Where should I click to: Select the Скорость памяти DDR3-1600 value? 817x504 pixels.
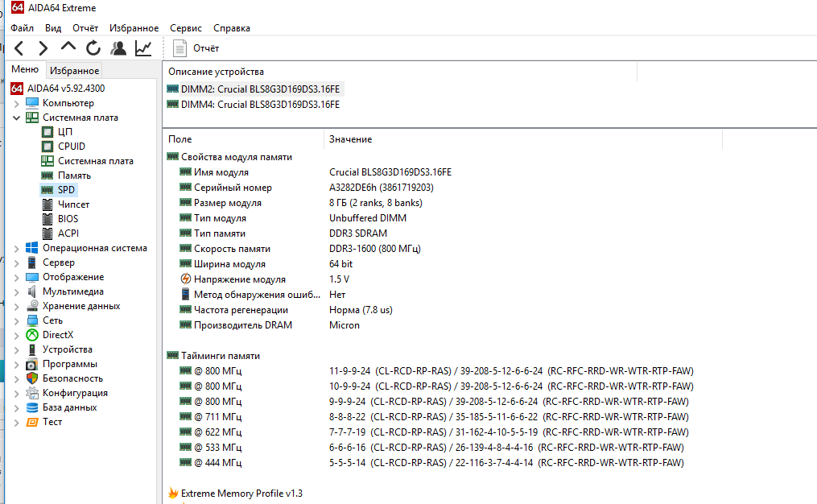coord(374,249)
